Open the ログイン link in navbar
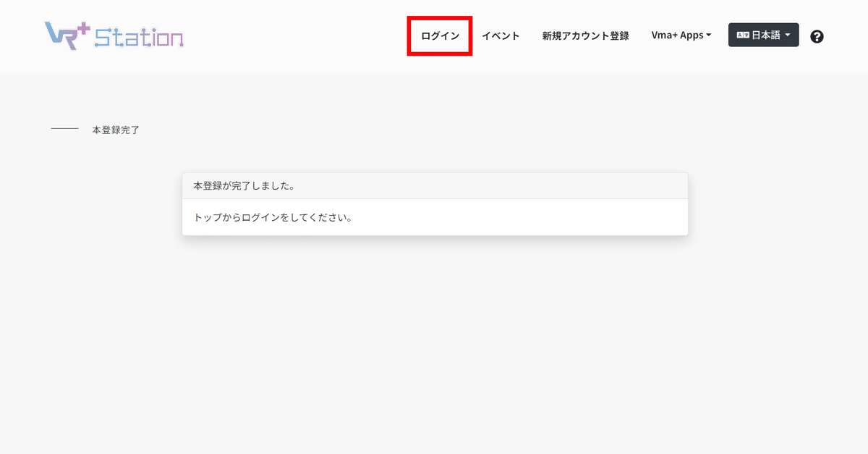The height and width of the screenshot is (454, 868). tap(440, 35)
